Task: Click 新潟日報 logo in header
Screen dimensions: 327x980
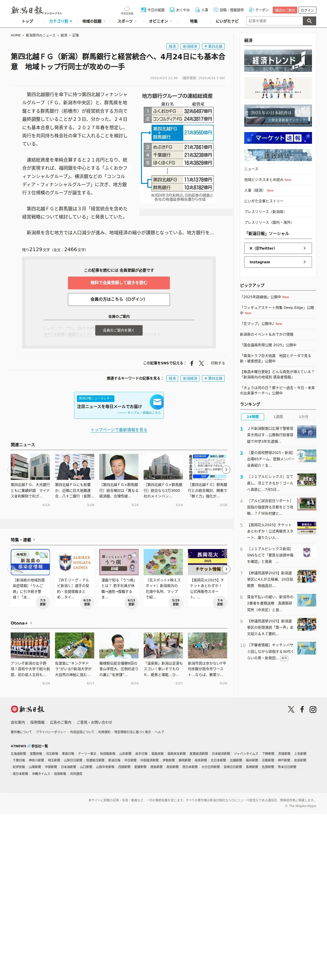Action: [x=36, y=10]
